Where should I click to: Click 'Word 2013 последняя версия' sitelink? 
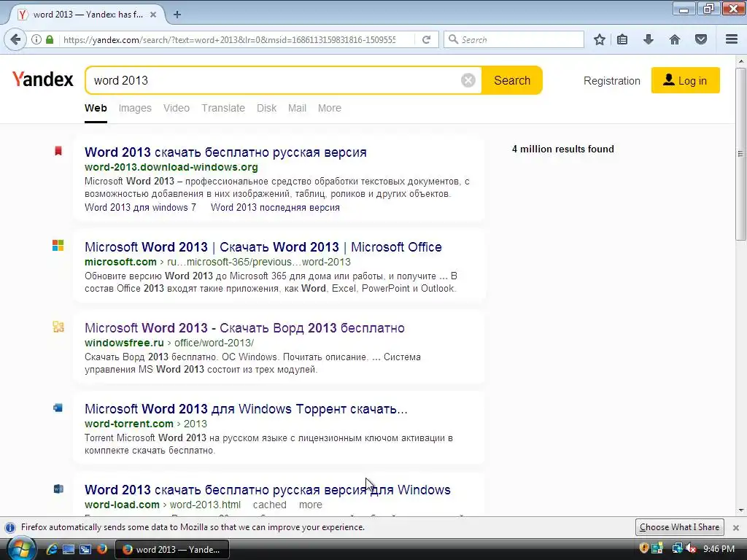click(275, 208)
